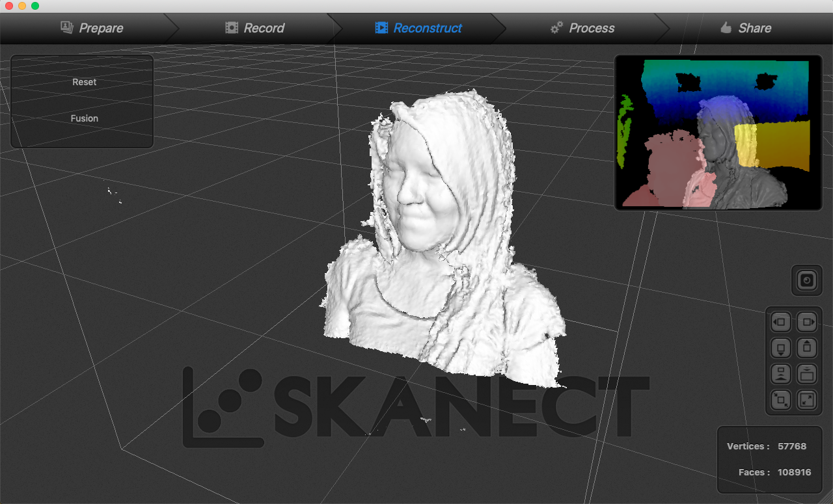Image resolution: width=833 pixels, height=504 pixels.
Task: Click the Reconstruct tab film icon
Action: 381,27
